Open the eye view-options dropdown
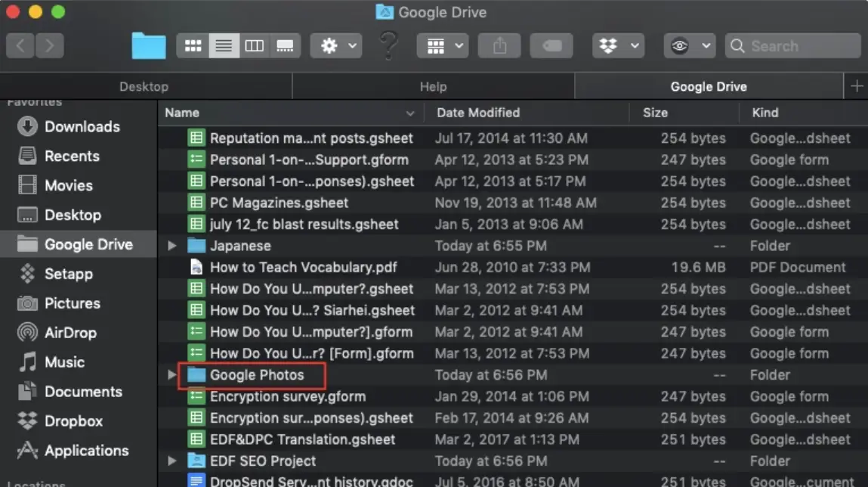 (x=688, y=45)
